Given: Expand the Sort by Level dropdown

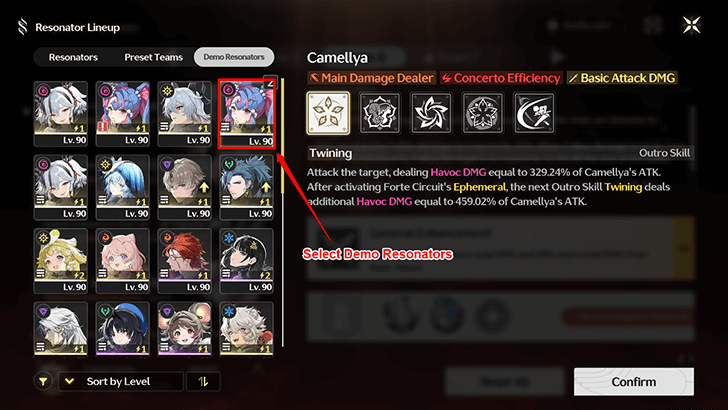Looking at the screenshot, I should [121, 382].
